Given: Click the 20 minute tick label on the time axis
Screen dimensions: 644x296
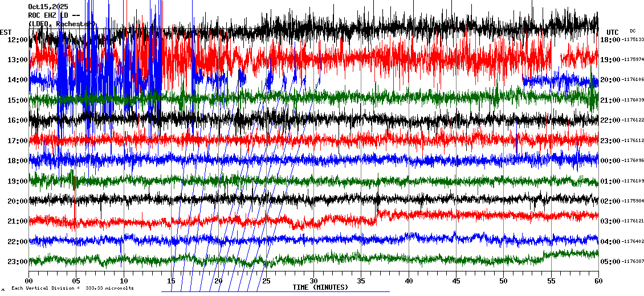Looking at the screenshot, I should pyautogui.click(x=218, y=281).
